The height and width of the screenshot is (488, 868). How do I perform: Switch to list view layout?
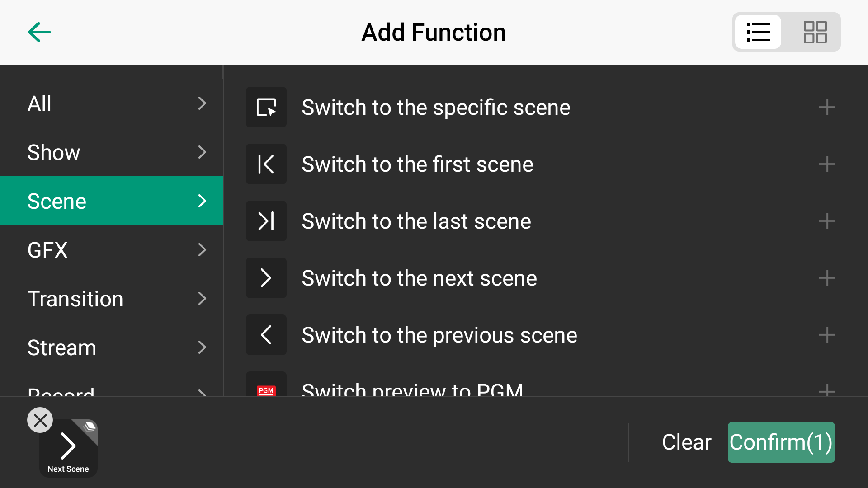[x=758, y=32]
